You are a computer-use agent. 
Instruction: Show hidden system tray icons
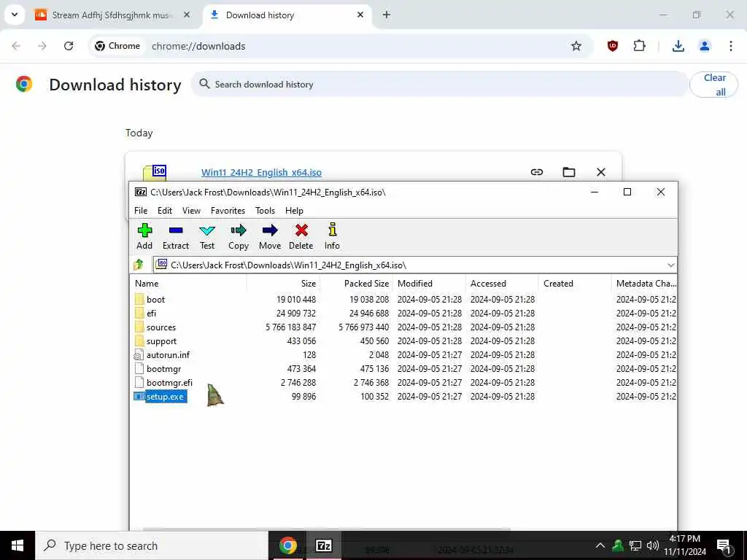(x=600, y=545)
